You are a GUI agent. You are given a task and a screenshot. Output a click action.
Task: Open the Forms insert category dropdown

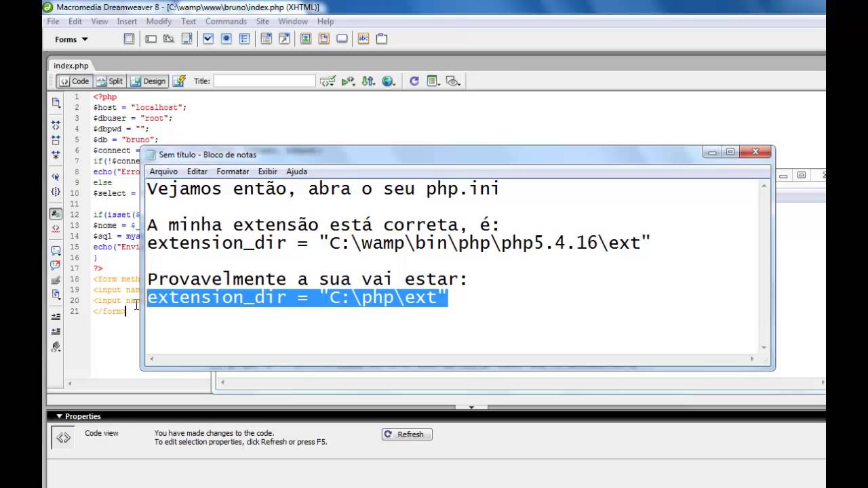point(71,39)
